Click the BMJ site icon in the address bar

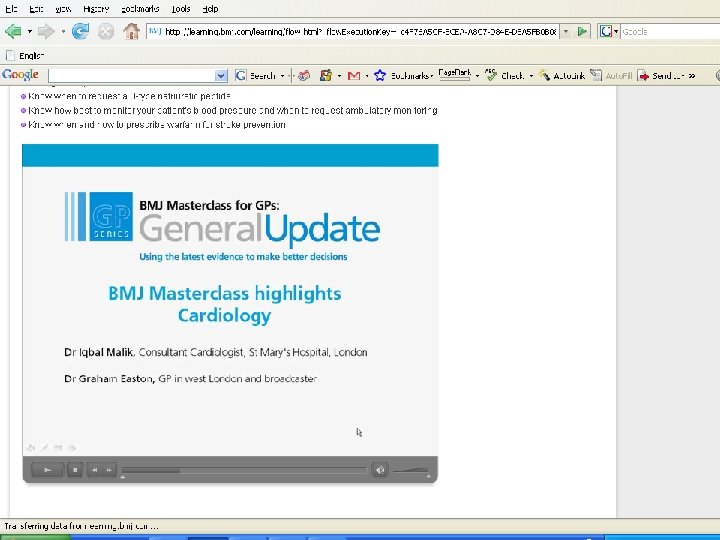155,31
